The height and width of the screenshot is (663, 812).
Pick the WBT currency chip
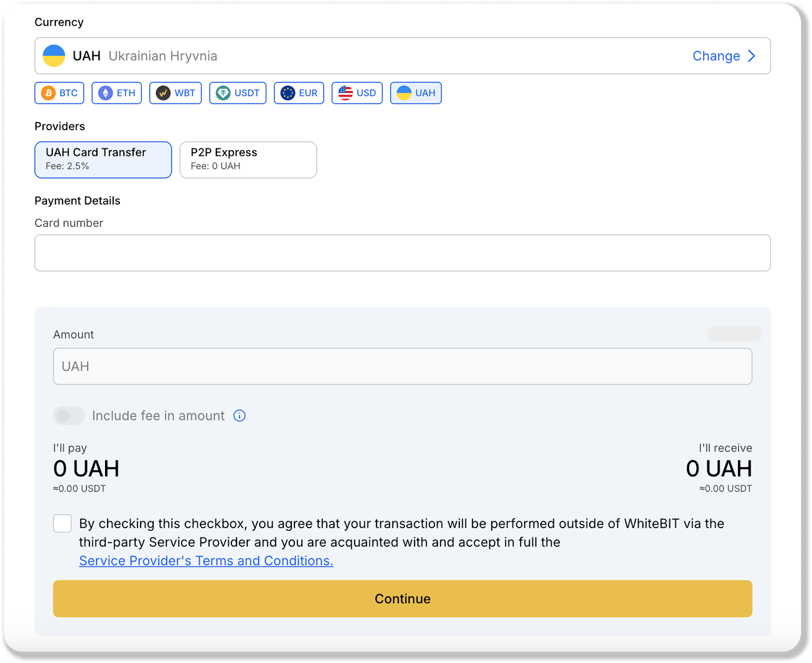click(176, 93)
